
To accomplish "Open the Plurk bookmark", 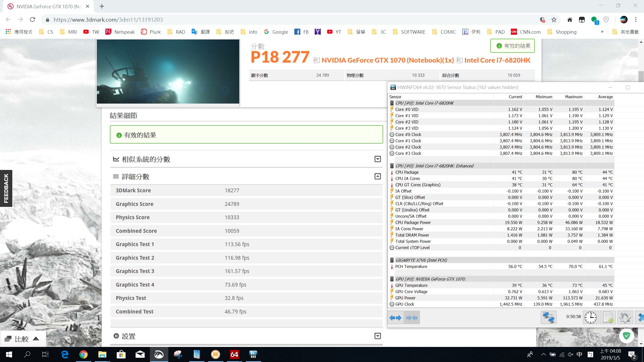I will pos(151,32).
